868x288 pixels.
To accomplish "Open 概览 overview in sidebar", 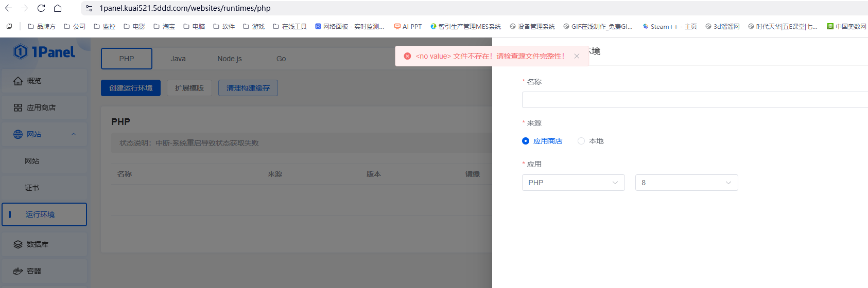I will [x=44, y=81].
